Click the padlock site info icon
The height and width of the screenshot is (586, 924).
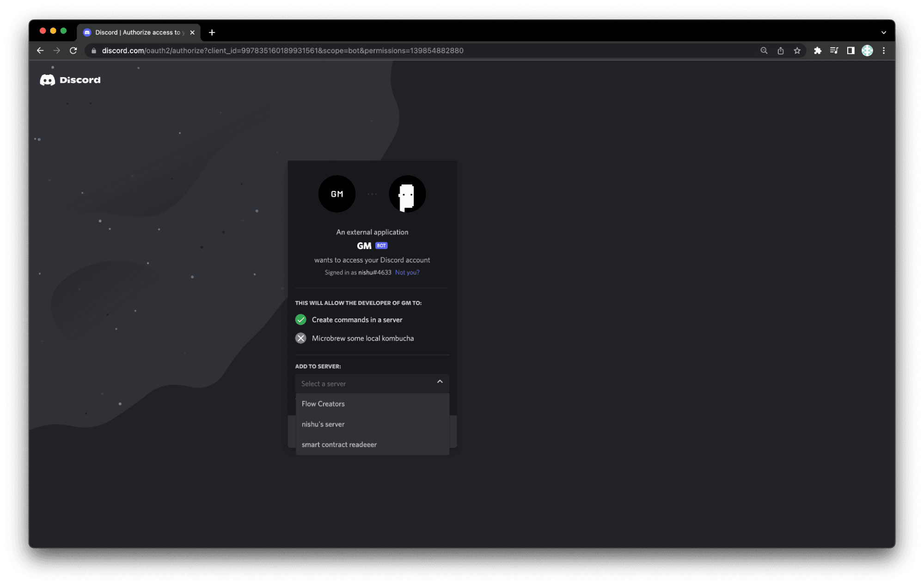click(x=94, y=51)
